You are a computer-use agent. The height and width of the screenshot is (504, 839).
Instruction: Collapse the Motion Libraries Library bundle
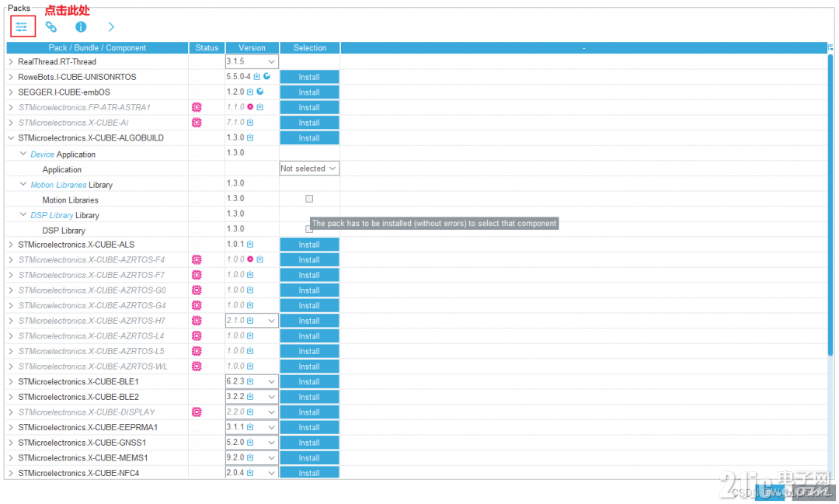click(23, 184)
